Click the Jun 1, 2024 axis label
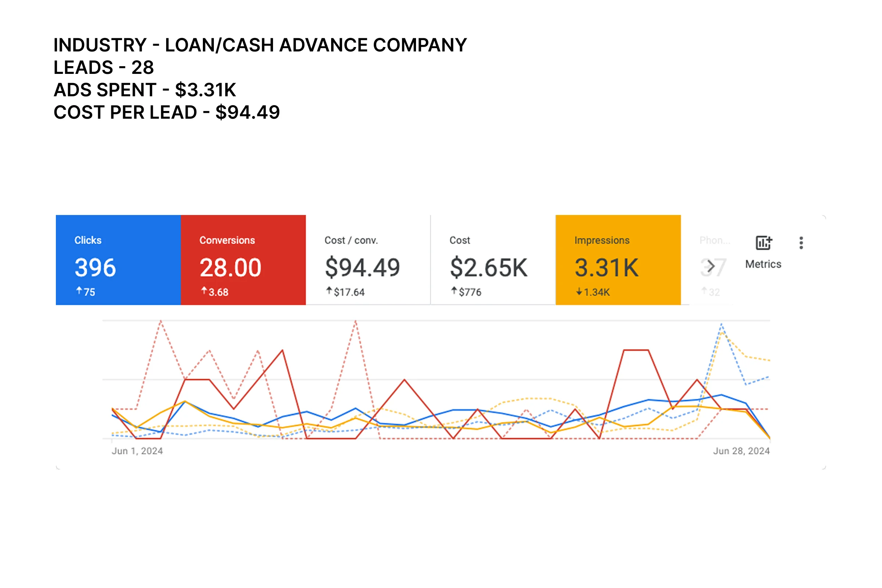 (137, 451)
